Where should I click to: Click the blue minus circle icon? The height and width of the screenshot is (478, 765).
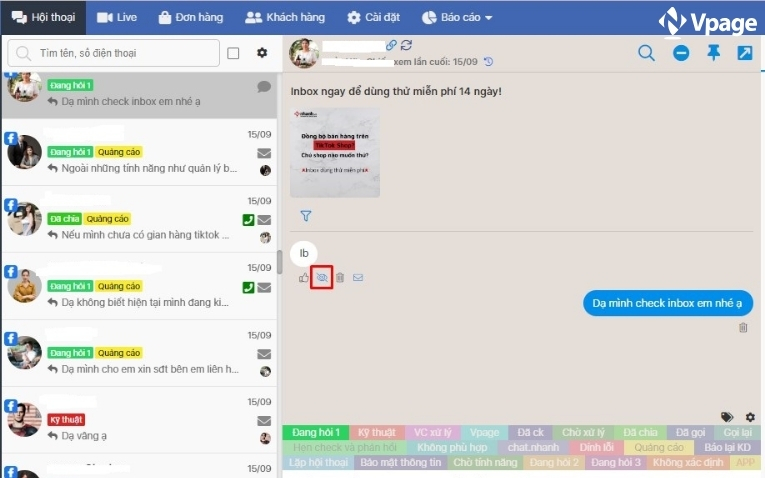tap(681, 53)
